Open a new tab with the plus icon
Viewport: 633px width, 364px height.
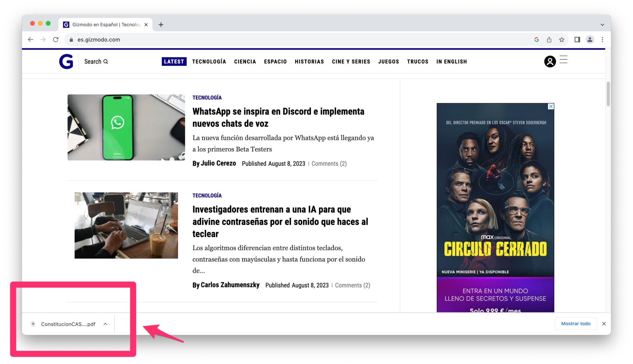(x=161, y=25)
